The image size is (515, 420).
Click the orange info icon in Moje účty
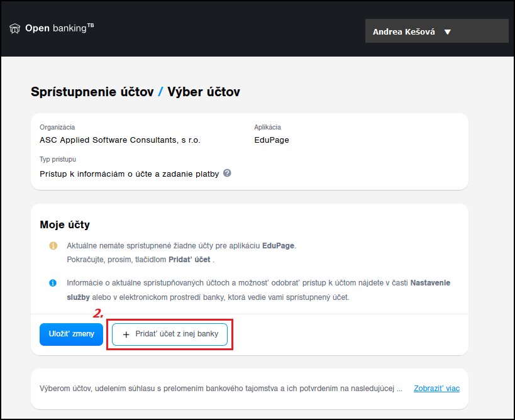[x=53, y=245]
